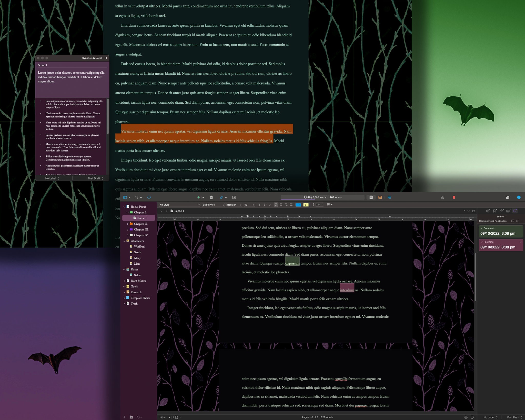Click the search magnifier icon in the toolbar
The image size is (525, 420).
(136, 197)
